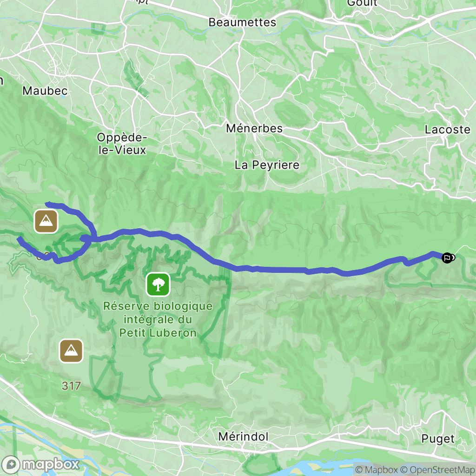Click the mountain peak icon near Oppède-le-Vieux

(46, 221)
